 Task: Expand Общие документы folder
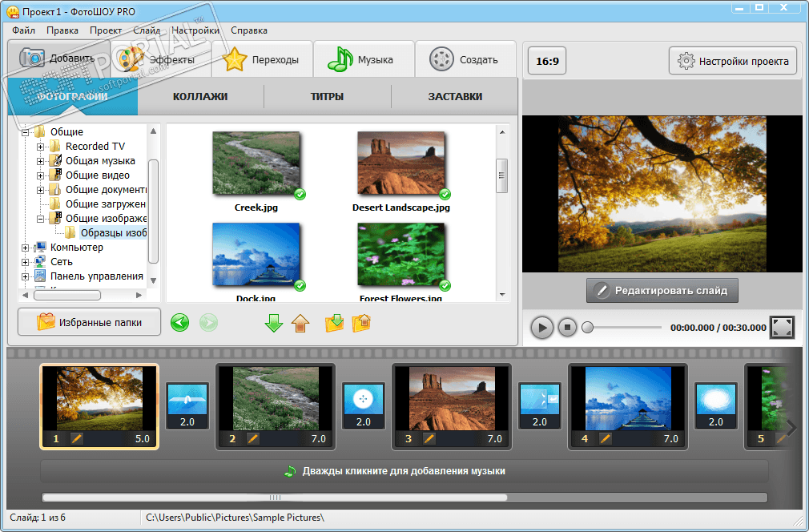point(40,191)
